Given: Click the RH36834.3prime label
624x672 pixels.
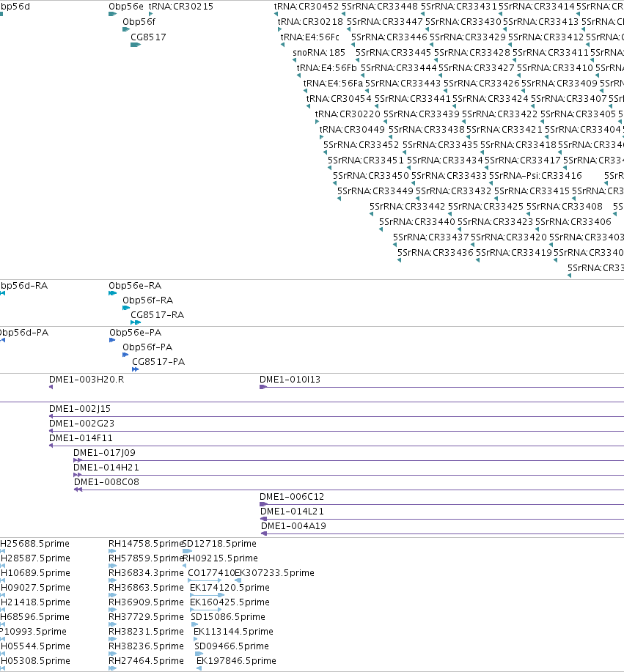Looking at the screenshot, I should pyautogui.click(x=146, y=573).
